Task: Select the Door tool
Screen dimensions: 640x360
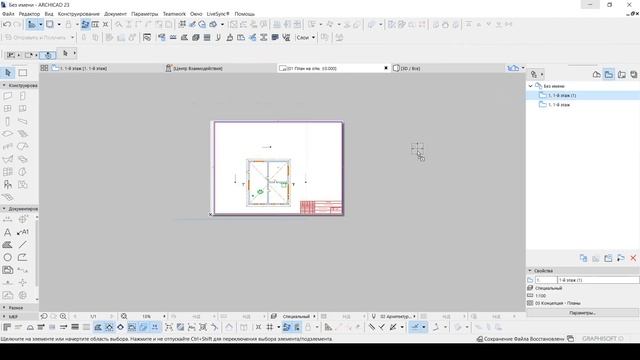Action: coord(23,96)
